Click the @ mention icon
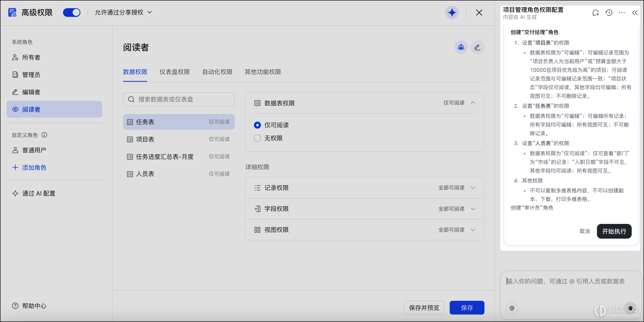 [x=512, y=308]
